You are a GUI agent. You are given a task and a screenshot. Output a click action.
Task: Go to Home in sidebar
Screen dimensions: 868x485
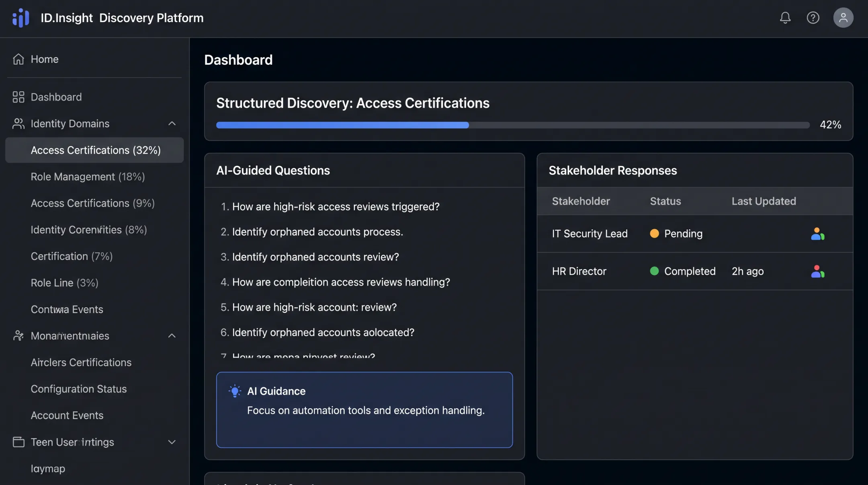[94, 59]
